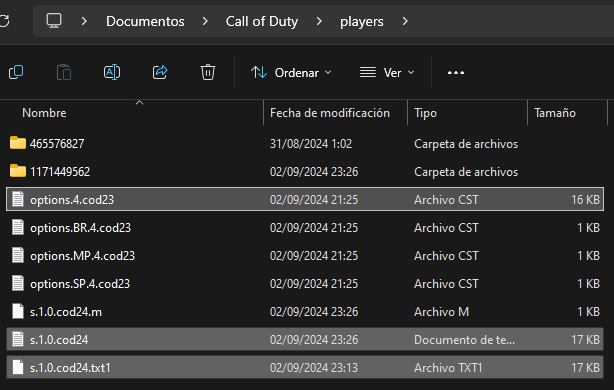The image size is (614, 390).
Task: Click file icon of s.1.0.cod24.txt1
Action: 18,367
